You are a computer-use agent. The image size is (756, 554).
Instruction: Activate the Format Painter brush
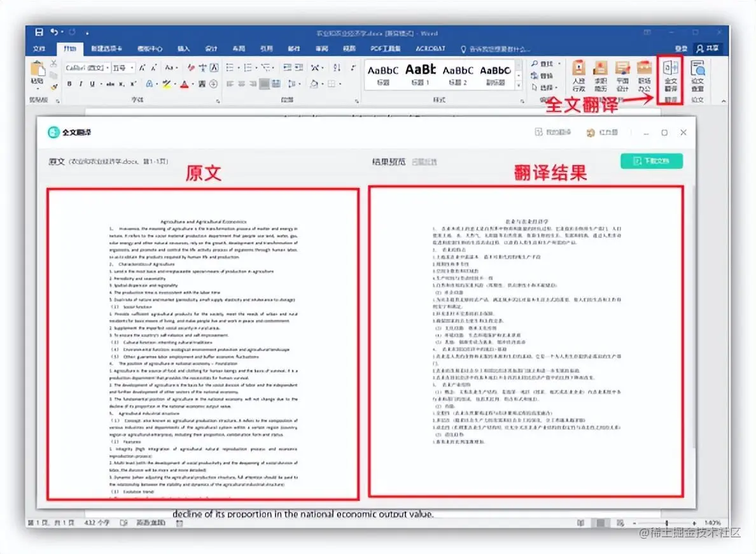point(53,87)
